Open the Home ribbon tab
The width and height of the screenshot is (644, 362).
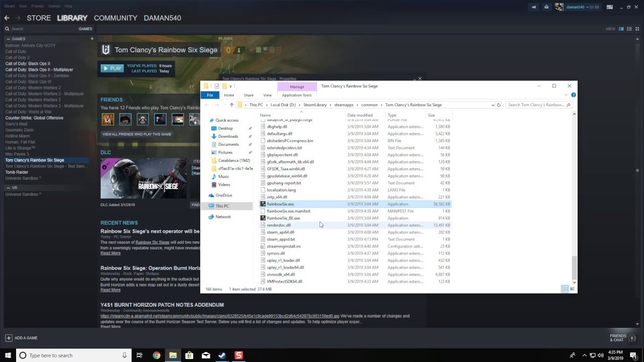click(x=229, y=95)
